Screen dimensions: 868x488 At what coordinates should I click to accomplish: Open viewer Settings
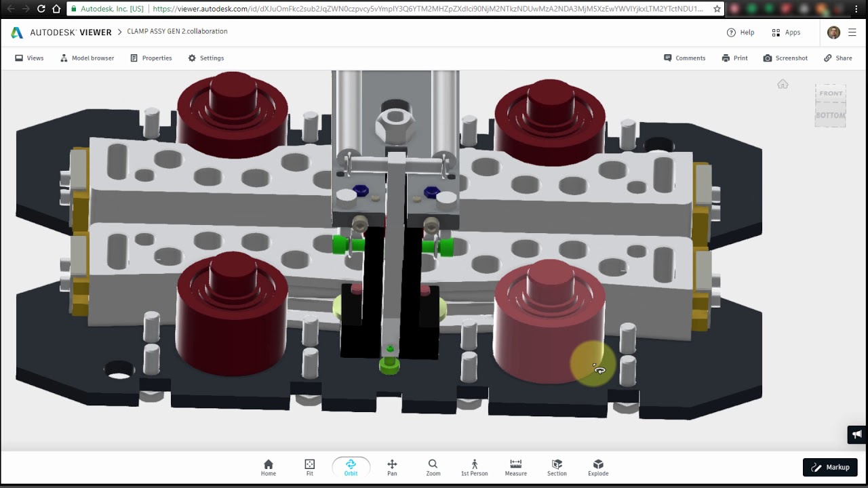(x=205, y=58)
